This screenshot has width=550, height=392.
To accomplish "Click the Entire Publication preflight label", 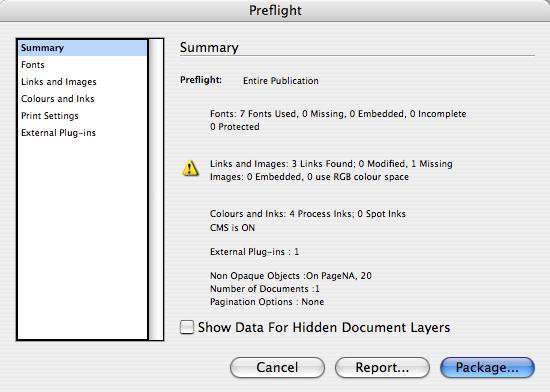I will (281, 81).
